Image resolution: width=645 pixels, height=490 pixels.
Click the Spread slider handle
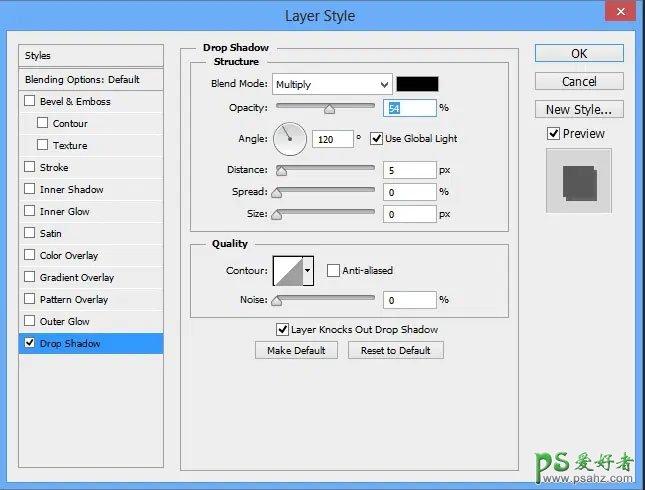276,193
